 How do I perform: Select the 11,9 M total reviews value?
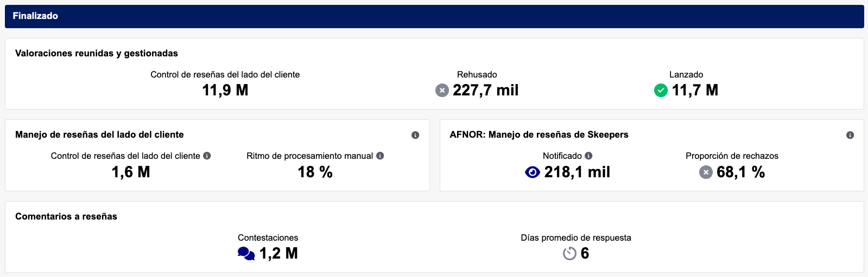pos(225,91)
